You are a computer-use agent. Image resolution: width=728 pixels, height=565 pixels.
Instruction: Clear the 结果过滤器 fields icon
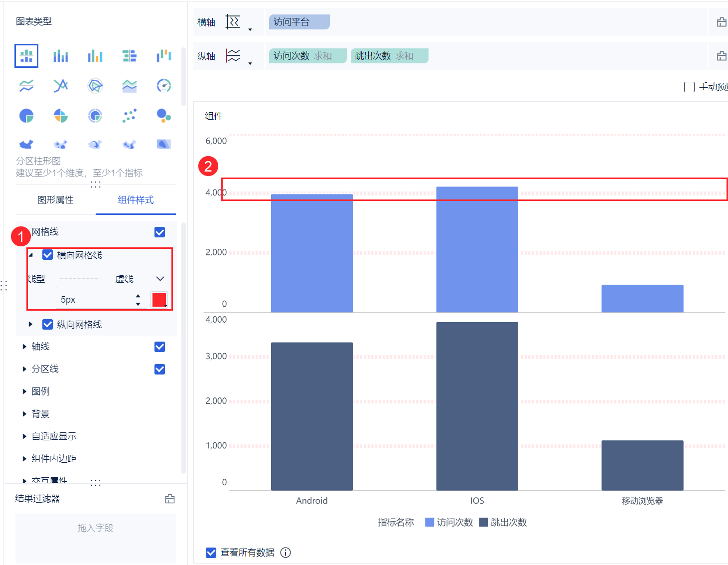coord(170,499)
